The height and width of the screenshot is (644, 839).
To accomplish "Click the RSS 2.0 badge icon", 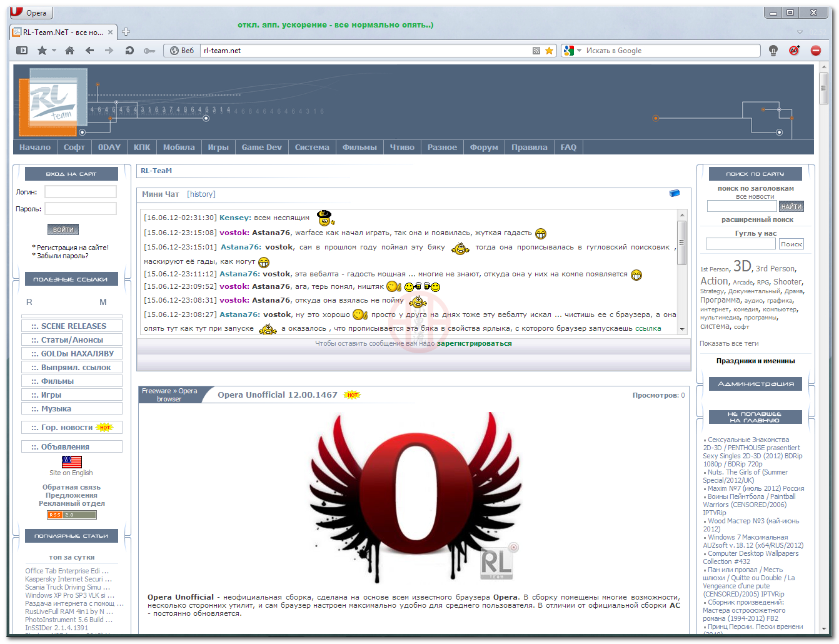I will [x=72, y=515].
